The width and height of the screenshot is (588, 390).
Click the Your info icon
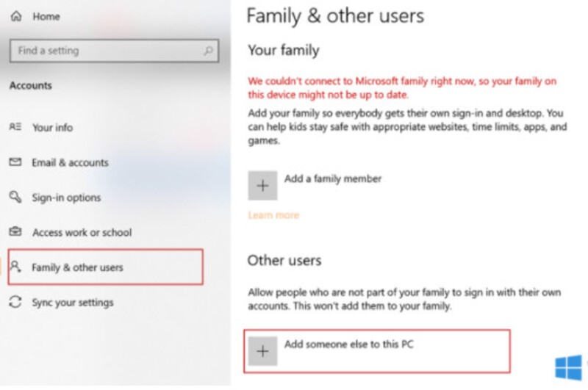click(x=15, y=126)
